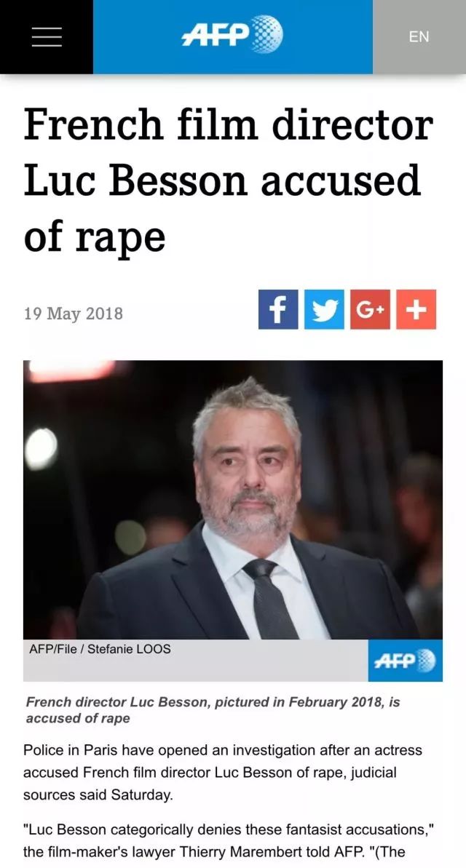Viewport: 466px width, 868px height.
Task: Click the gray credit bar under photo
Action: point(196,661)
